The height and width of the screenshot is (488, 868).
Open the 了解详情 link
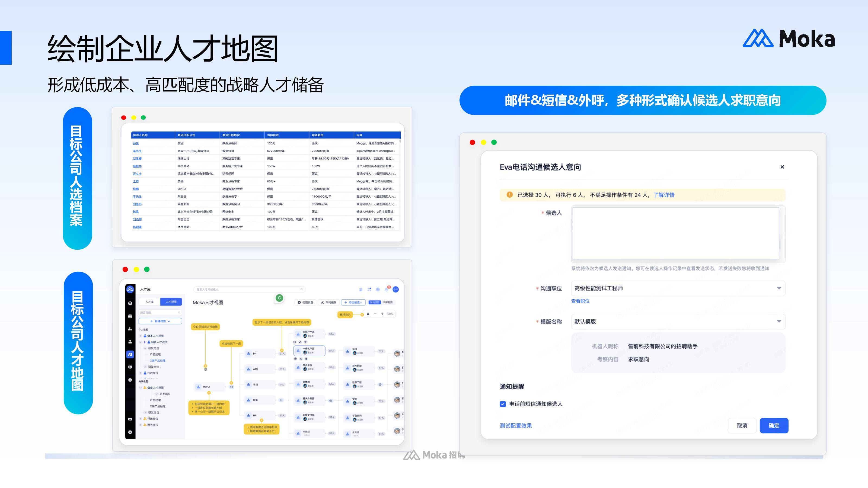coord(663,195)
